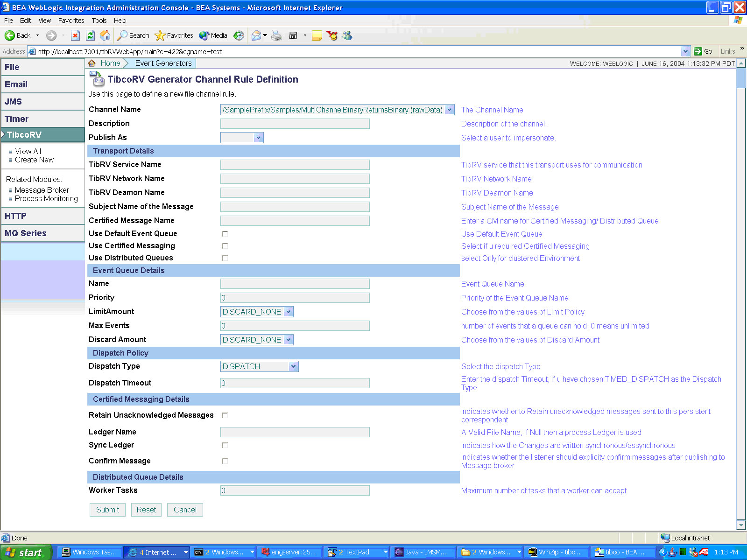Click the Go button next to address bar

tap(703, 51)
